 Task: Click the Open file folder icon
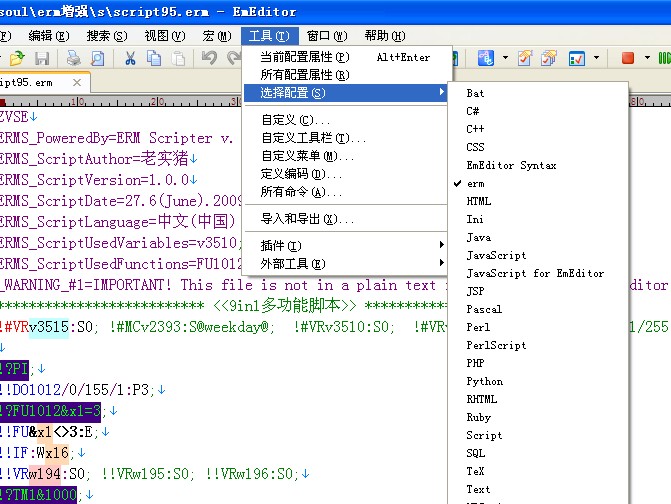pyautogui.click(x=17, y=58)
